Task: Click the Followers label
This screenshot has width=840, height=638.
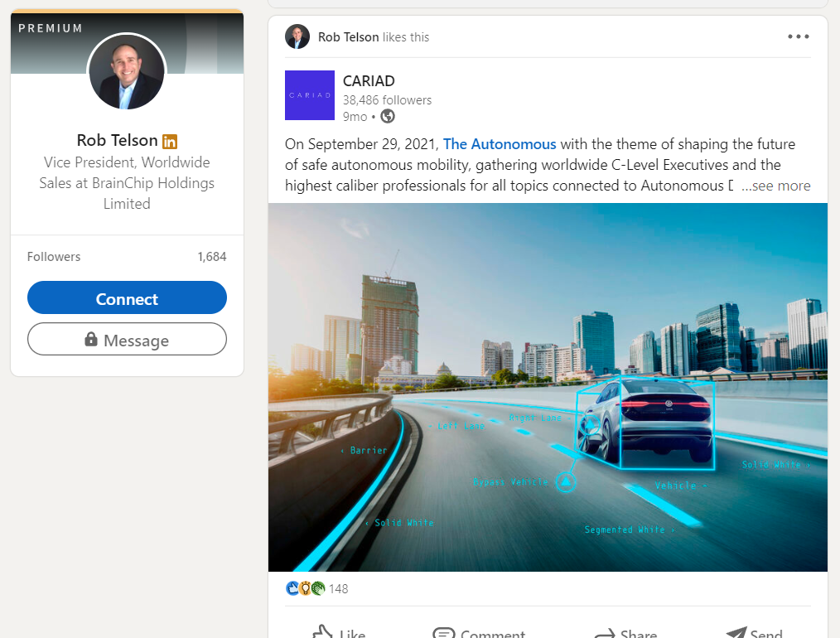Action: tap(54, 257)
